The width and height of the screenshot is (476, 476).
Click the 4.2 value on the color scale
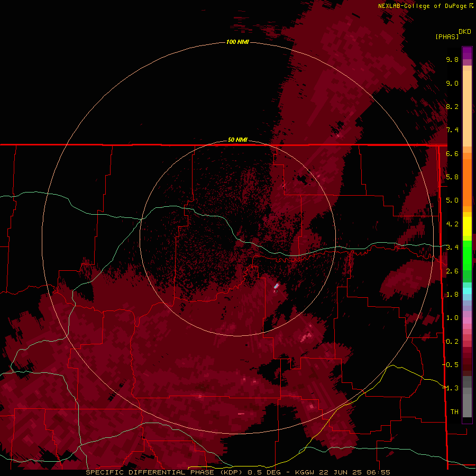[x=452, y=224]
